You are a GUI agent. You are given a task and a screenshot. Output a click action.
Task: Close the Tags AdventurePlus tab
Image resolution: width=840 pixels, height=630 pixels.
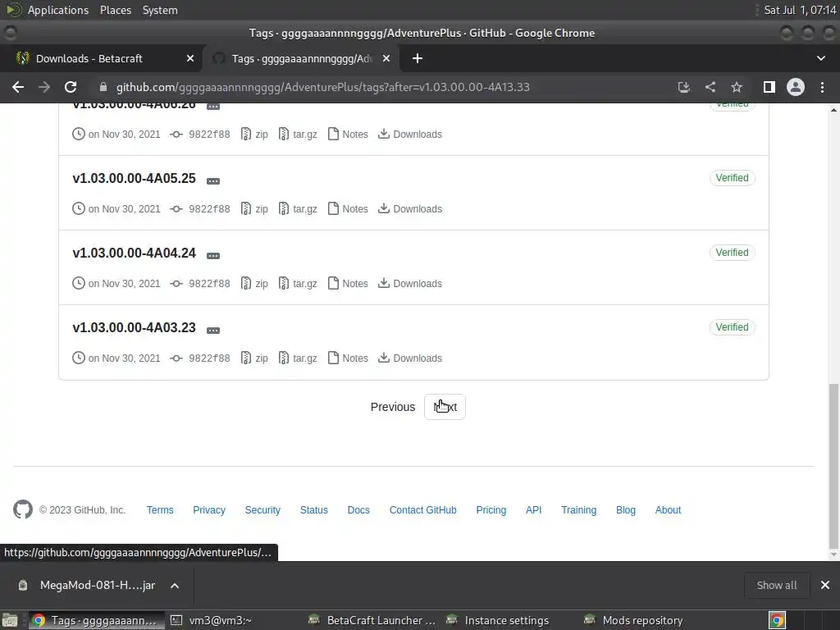tap(386, 58)
